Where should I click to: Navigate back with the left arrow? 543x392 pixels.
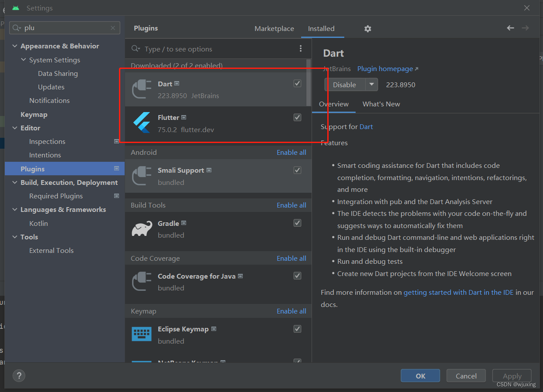(x=510, y=28)
